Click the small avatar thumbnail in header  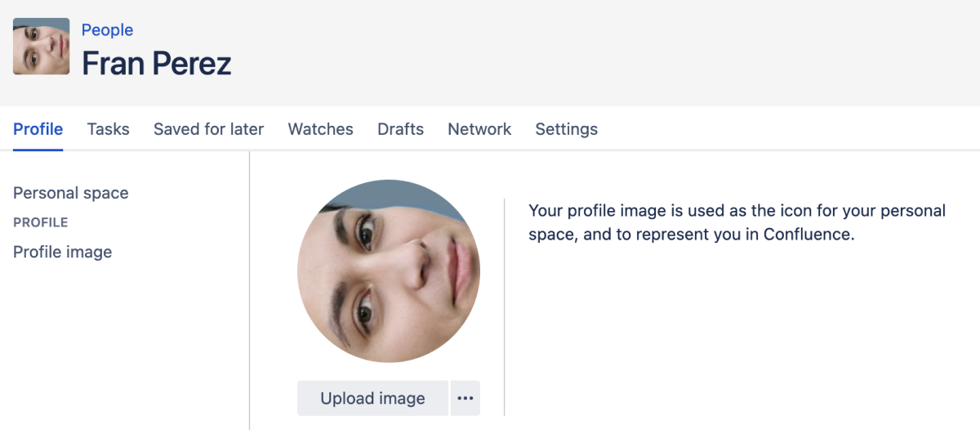pyautogui.click(x=41, y=47)
